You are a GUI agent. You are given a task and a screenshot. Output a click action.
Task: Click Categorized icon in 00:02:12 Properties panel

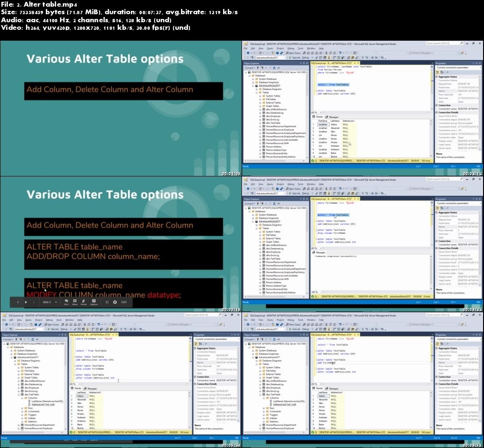click(x=438, y=72)
